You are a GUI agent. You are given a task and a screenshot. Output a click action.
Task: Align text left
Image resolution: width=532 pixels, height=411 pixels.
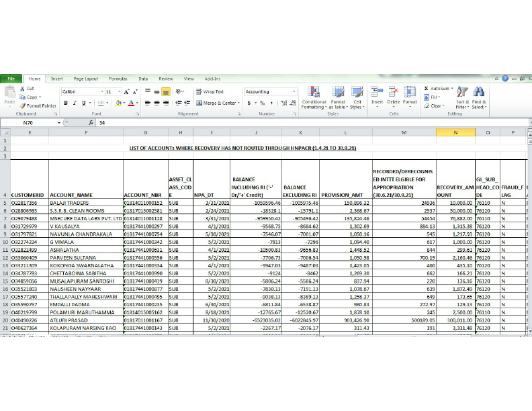point(148,103)
